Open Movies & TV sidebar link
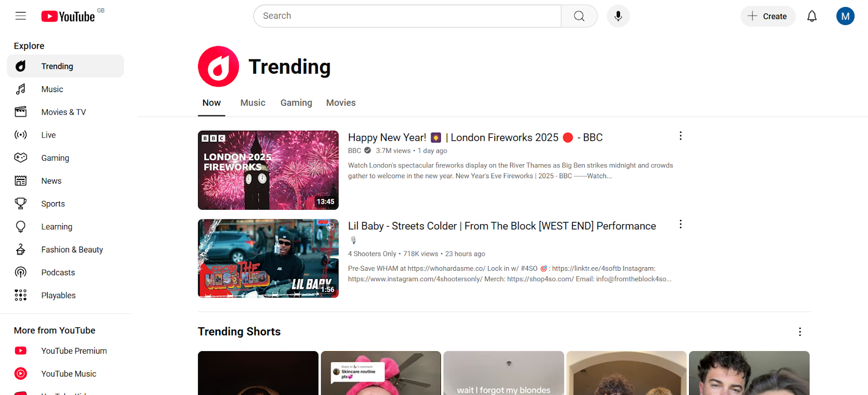Viewport: 868px width, 395px height. [x=66, y=112]
